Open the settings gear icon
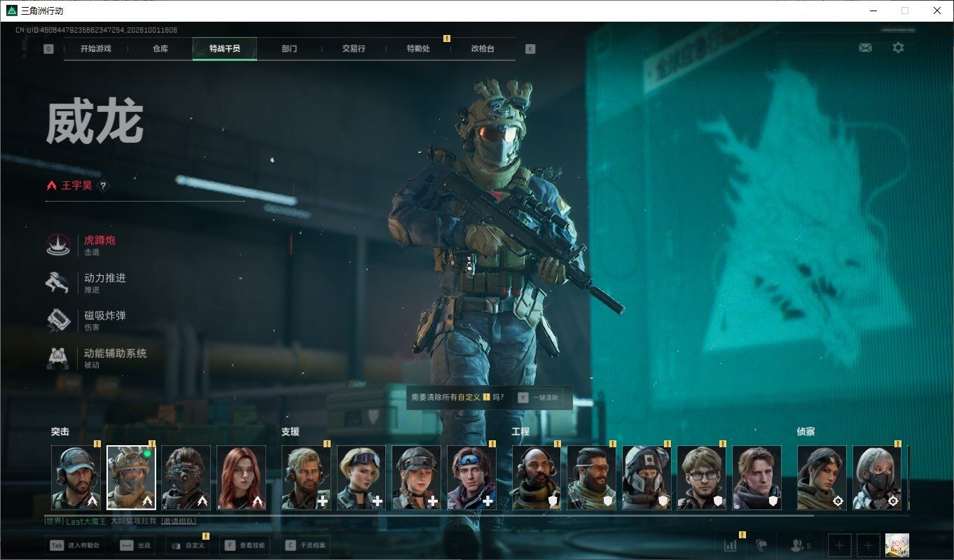 [898, 48]
